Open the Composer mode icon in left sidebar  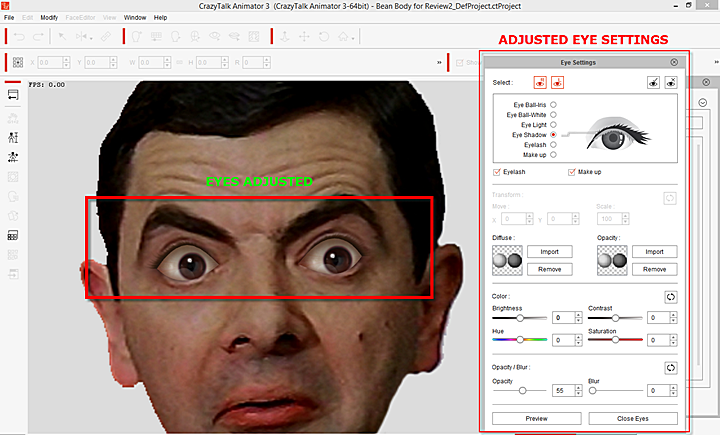click(x=14, y=95)
